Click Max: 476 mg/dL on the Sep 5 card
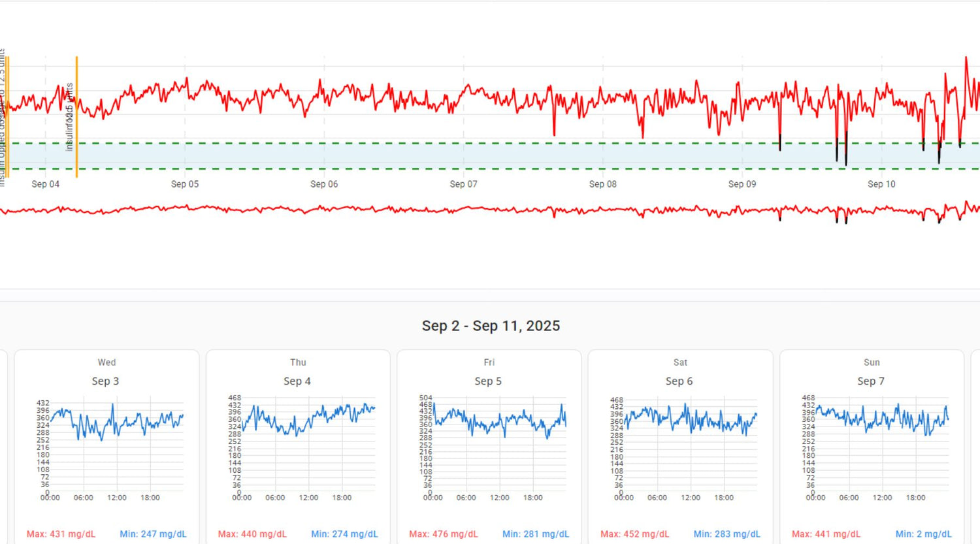Screen dimensions: 980x544 coord(443,534)
